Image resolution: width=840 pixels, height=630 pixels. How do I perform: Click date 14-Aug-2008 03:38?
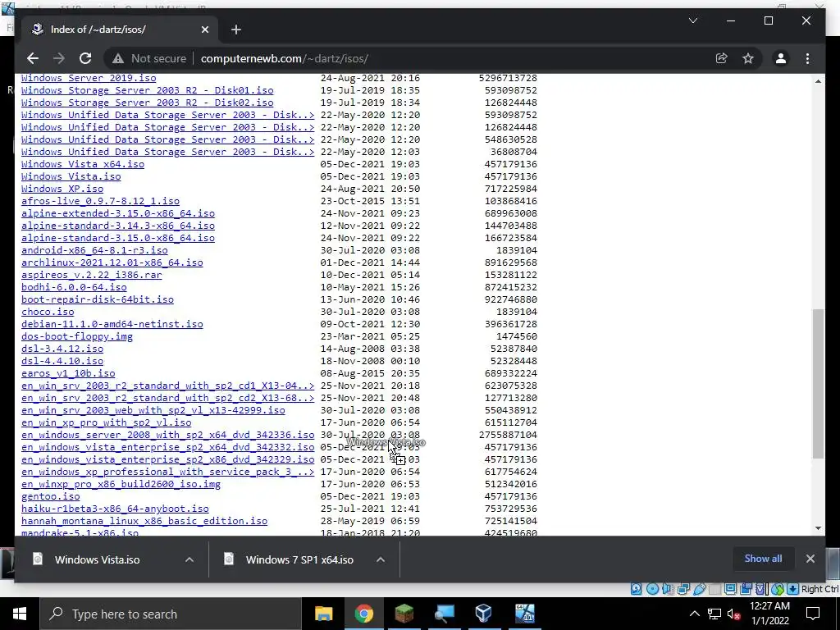coord(370,349)
